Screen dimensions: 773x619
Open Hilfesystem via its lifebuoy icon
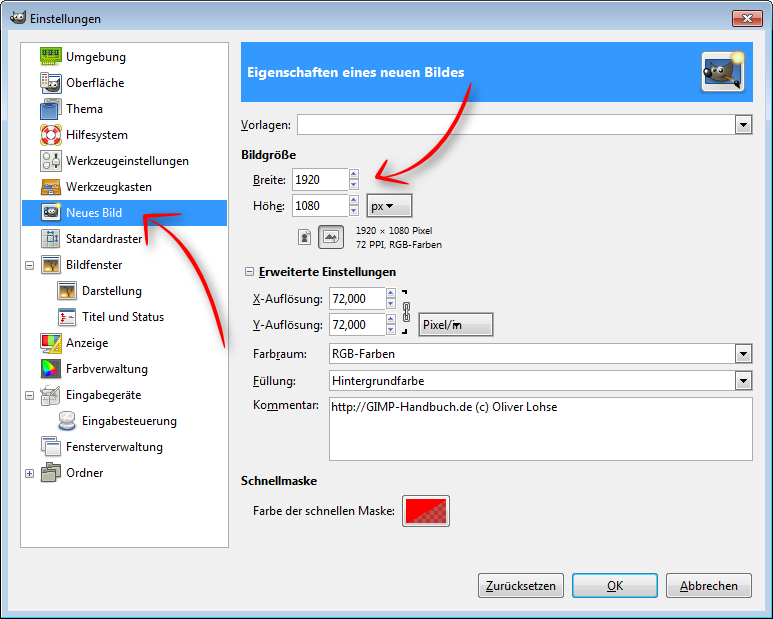coord(51,135)
